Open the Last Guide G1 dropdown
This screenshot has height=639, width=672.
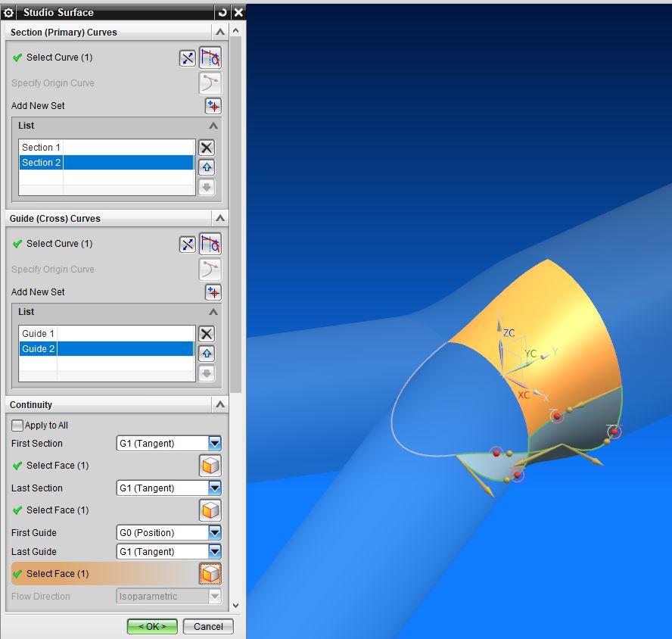point(215,552)
